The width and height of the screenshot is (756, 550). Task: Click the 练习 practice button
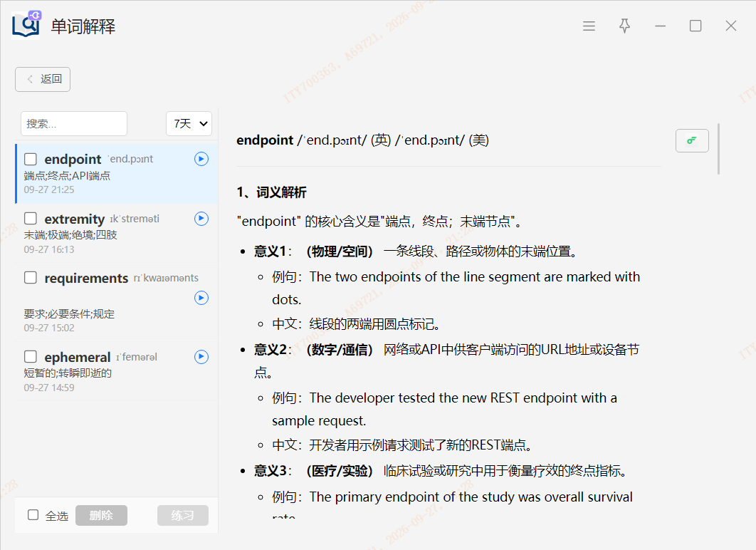pyautogui.click(x=183, y=515)
